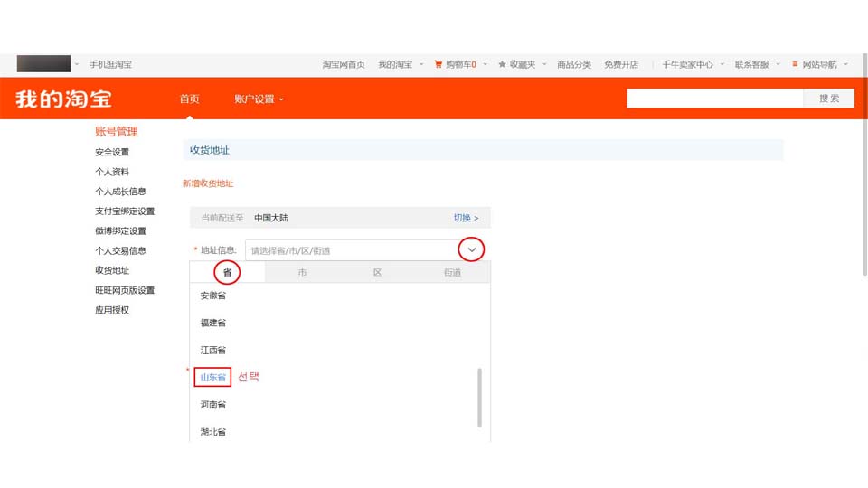Open 安全设置 in the sidebar
Screen dimensions: 868x488
[112, 152]
